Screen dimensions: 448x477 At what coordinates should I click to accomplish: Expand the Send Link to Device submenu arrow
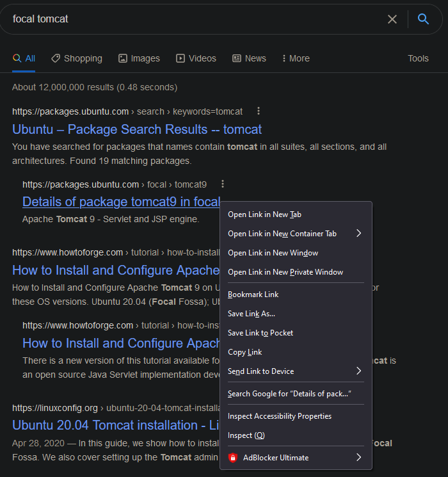(358, 371)
